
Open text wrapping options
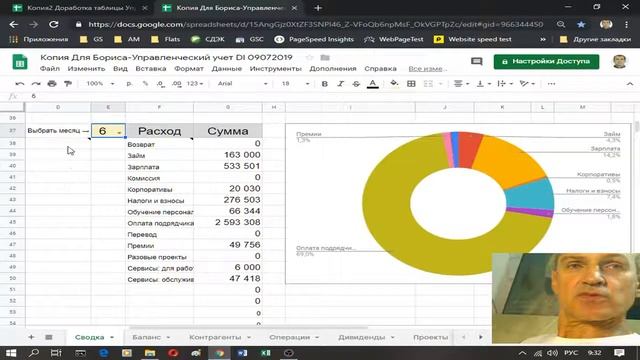(x=504, y=84)
